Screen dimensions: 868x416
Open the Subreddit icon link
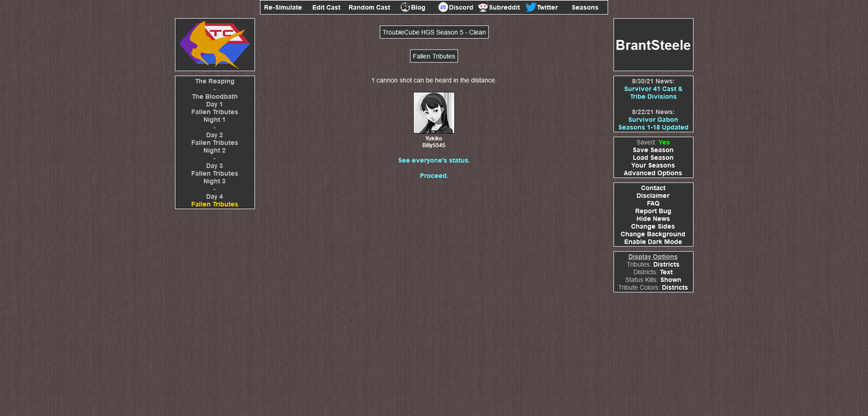483,7
